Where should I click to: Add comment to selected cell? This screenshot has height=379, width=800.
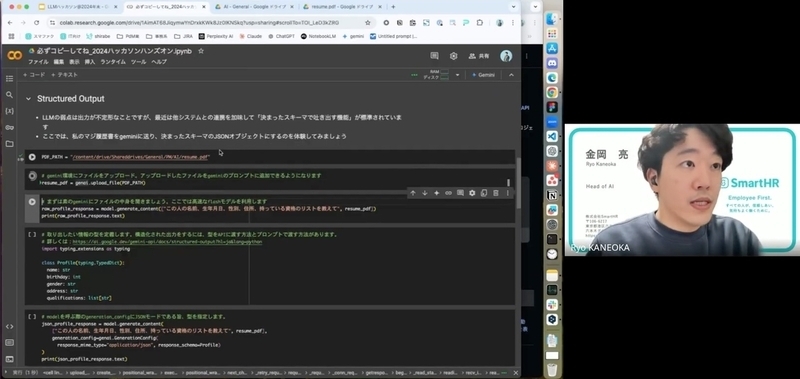click(460, 193)
